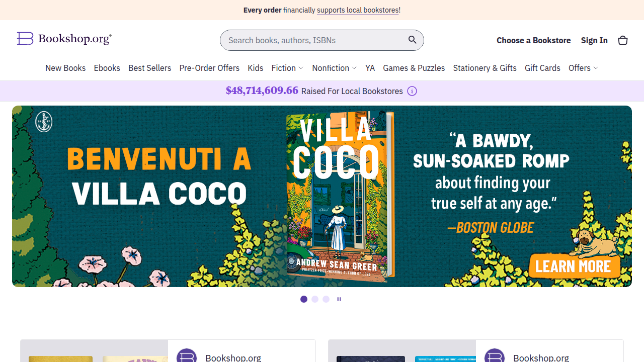Screen dimensions: 644x362
Task: Open Pre-Order Offers
Action: 209,68
